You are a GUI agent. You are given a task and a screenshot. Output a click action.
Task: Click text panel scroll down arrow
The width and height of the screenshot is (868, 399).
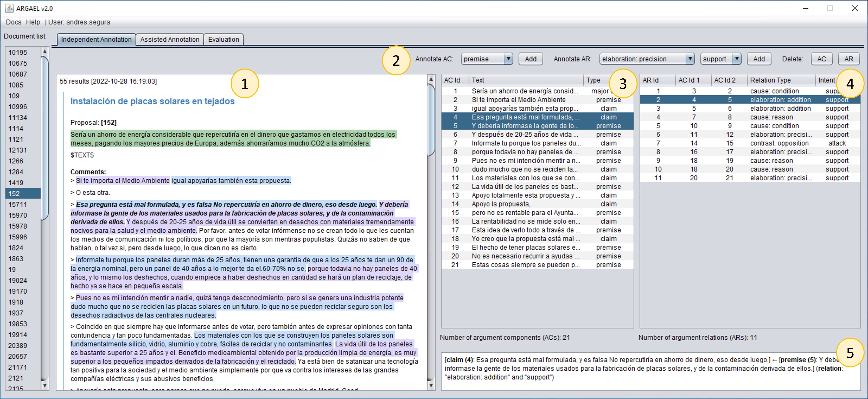click(431, 385)
